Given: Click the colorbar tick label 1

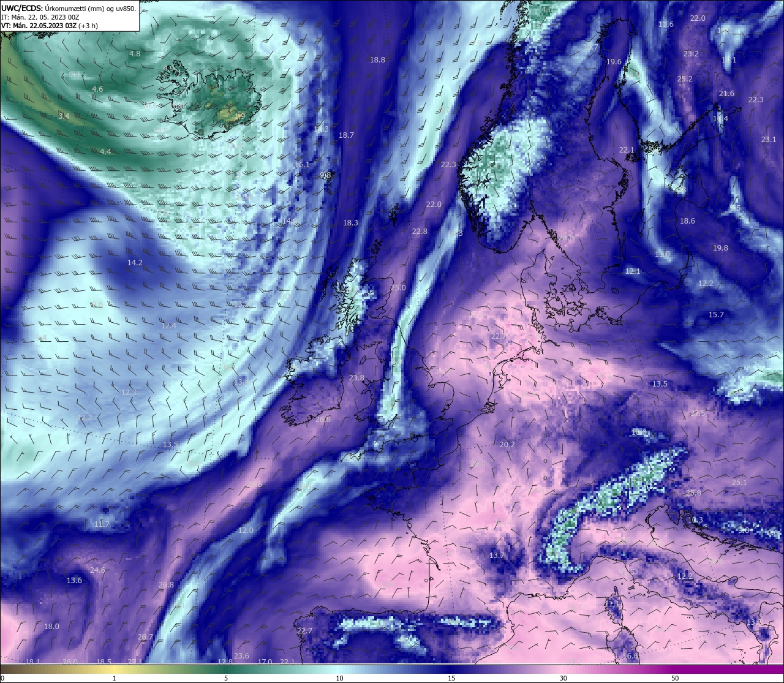Looking at the screenshot, I should tap(114, 678).
